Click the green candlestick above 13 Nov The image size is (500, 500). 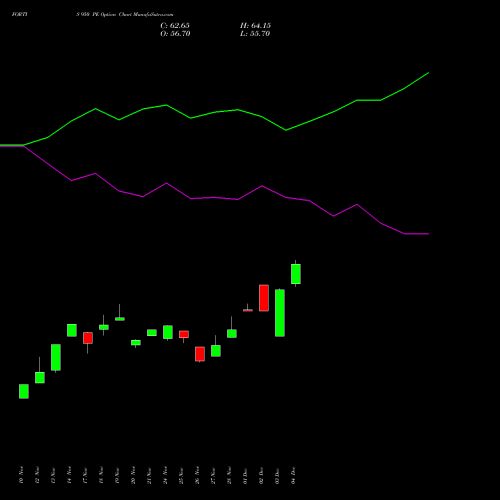56,357
